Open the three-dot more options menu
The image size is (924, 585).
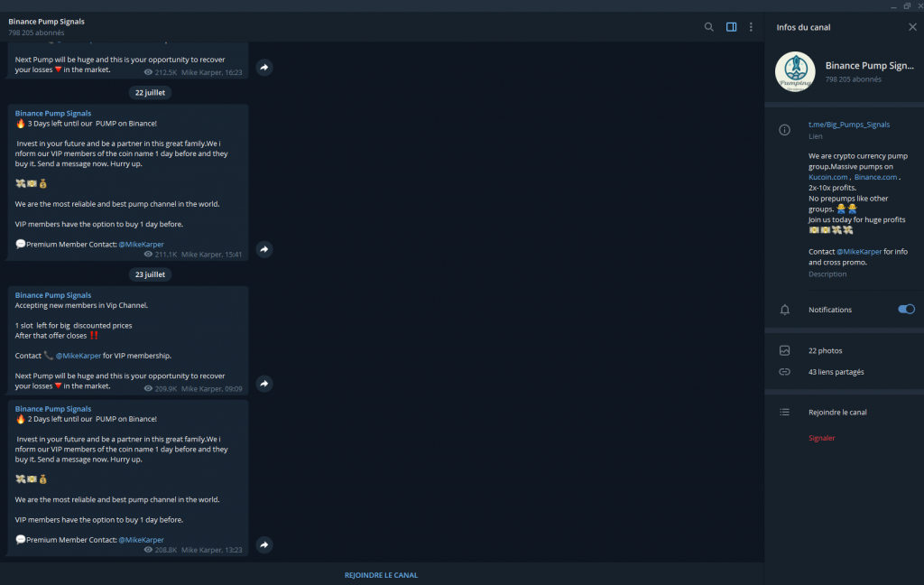[x=751, y=27]
